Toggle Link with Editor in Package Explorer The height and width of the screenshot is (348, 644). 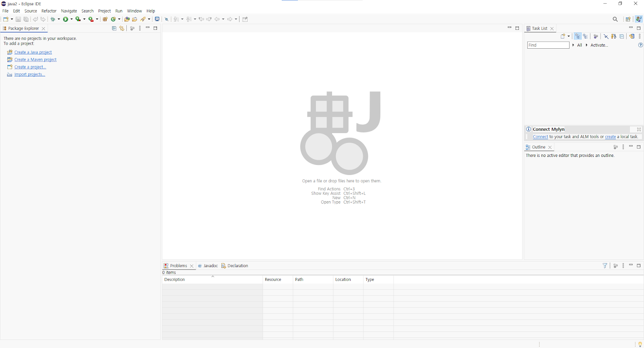[122, 28]
